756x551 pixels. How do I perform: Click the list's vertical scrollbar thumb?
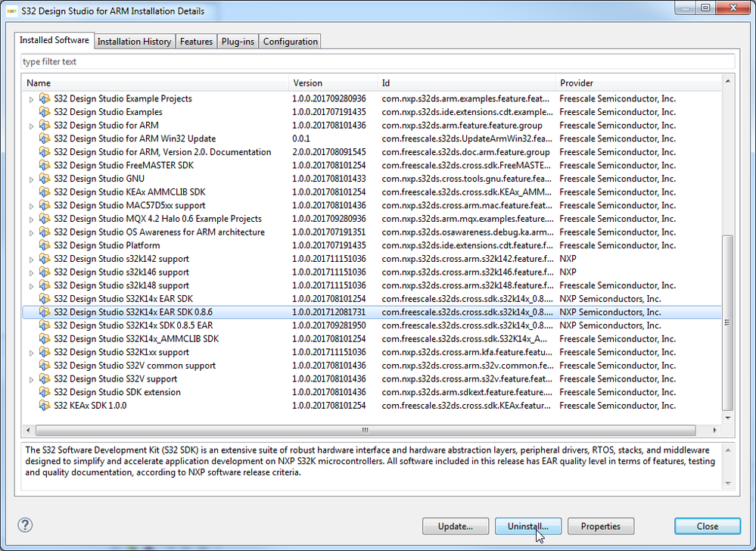pos(727,322)
